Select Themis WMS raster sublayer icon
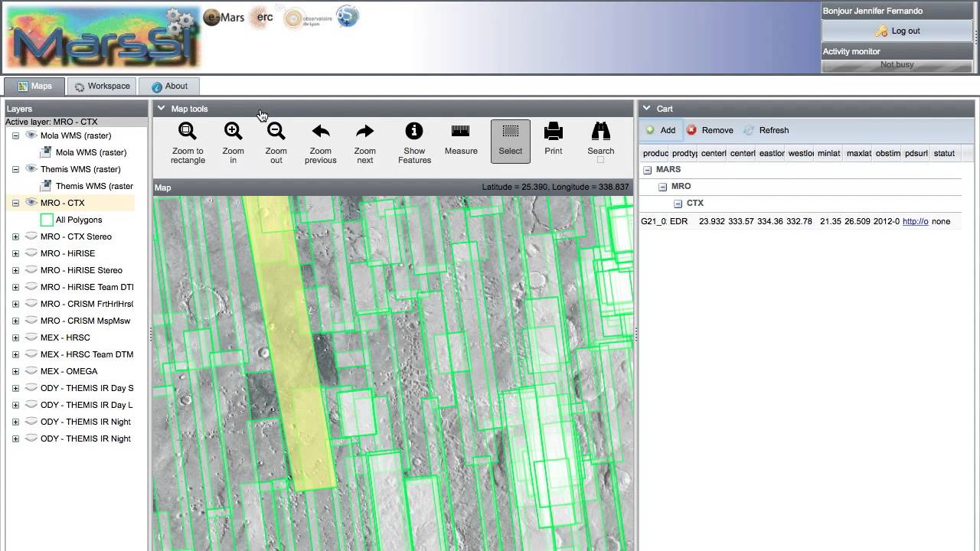Screen dimensions: 980x551 [46, 186]
